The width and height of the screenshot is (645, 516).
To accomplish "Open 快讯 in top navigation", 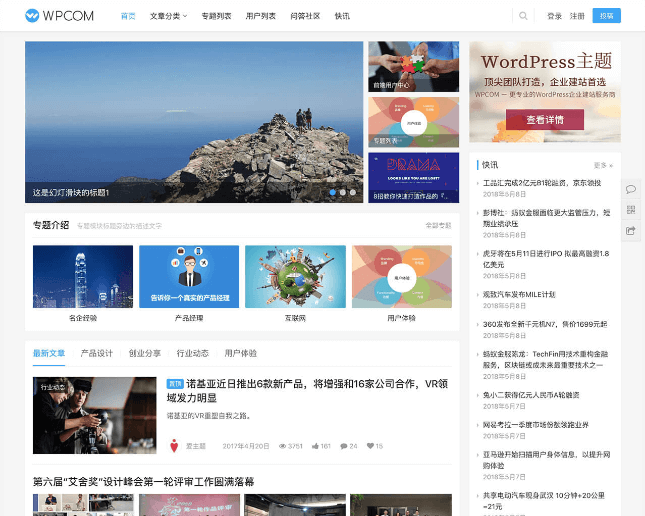I will 342,16.
